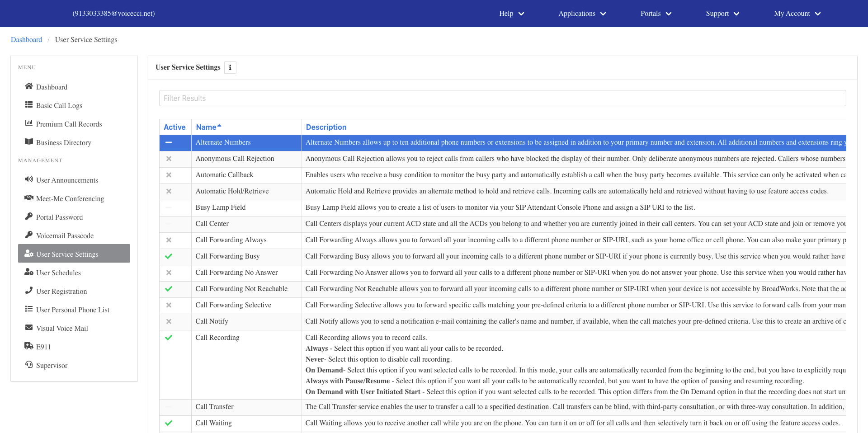The width and height of the screenshot is (868, 433).
Task: Expand the Help dropdown menu
Action: pos(511,14)
